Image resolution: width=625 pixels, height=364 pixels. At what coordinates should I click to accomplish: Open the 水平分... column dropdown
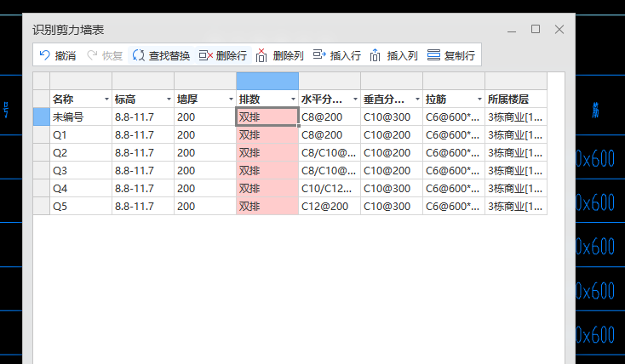(355, 100)
